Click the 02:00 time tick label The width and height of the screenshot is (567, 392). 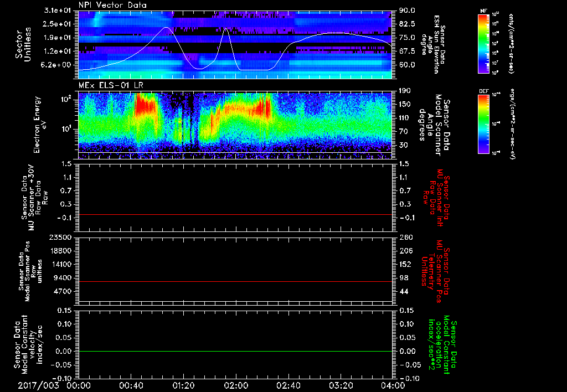click(236, 385)
